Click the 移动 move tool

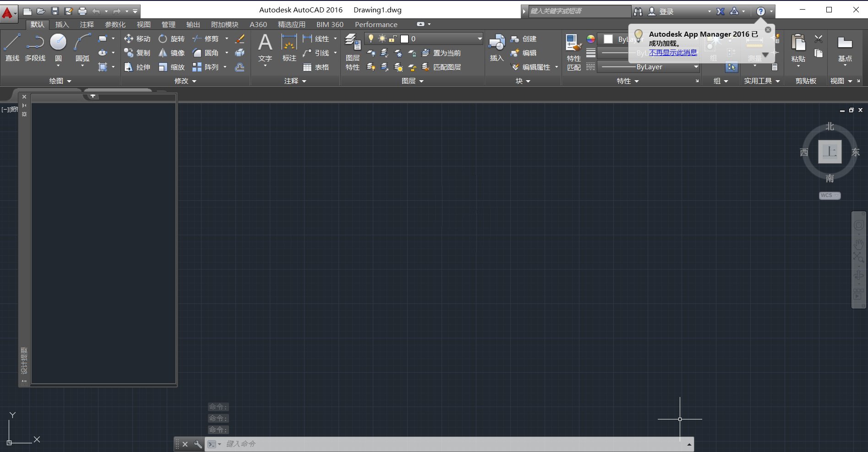pyautogui.click(x=137, y=39)
